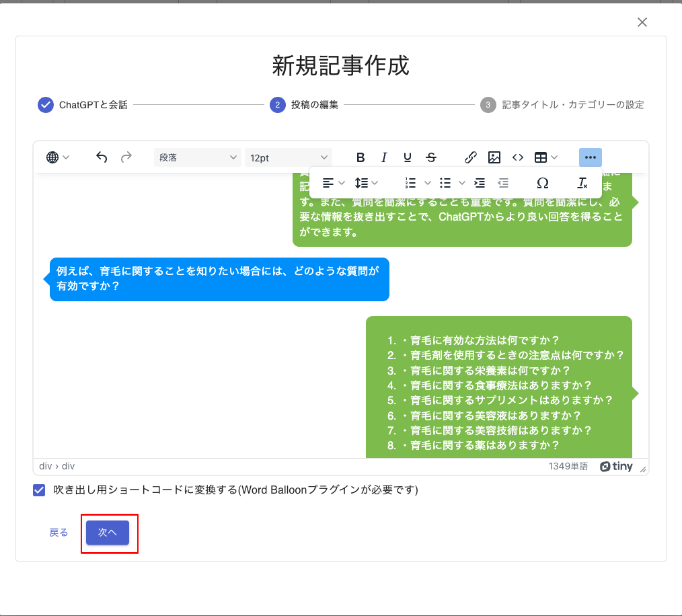
Task: Select step 3 記事タイトル・カテゴリーの設定
Action: tap(562, 105)
